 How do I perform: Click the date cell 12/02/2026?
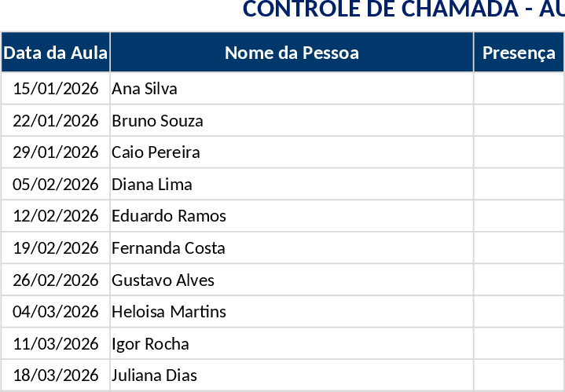pyautogui.click(x=56, y=216)
